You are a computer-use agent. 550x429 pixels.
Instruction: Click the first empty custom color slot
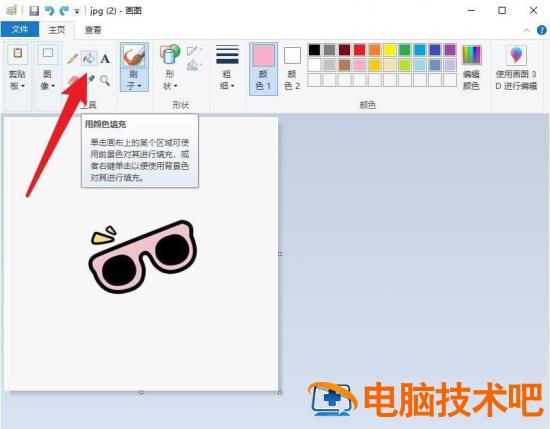pos(314,80)
